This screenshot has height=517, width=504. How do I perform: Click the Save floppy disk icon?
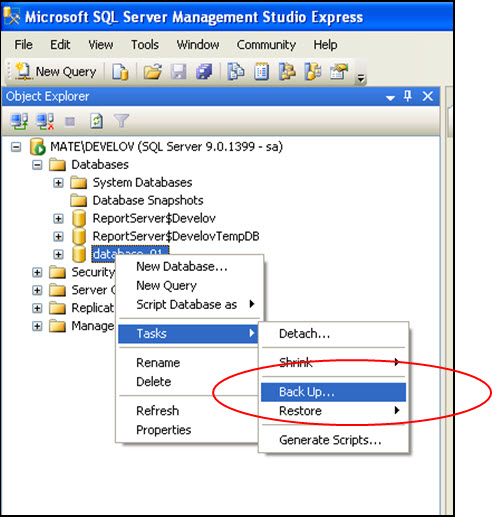click(x=179, y=71)
